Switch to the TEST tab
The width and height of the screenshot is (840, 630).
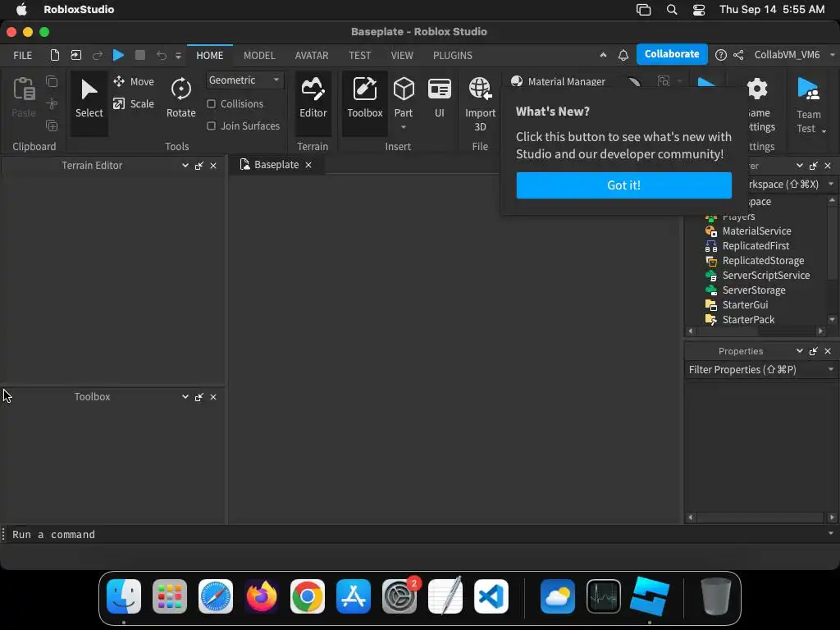(359, 55)
